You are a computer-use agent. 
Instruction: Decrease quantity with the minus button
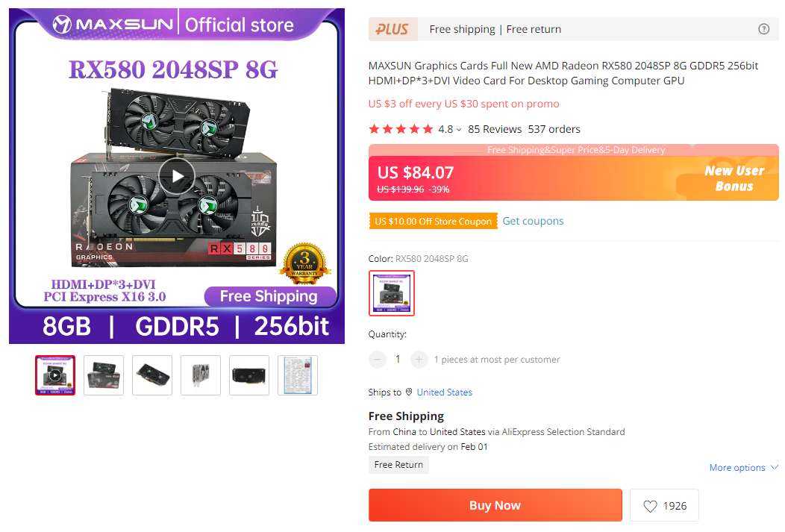[x=378, y=360]
